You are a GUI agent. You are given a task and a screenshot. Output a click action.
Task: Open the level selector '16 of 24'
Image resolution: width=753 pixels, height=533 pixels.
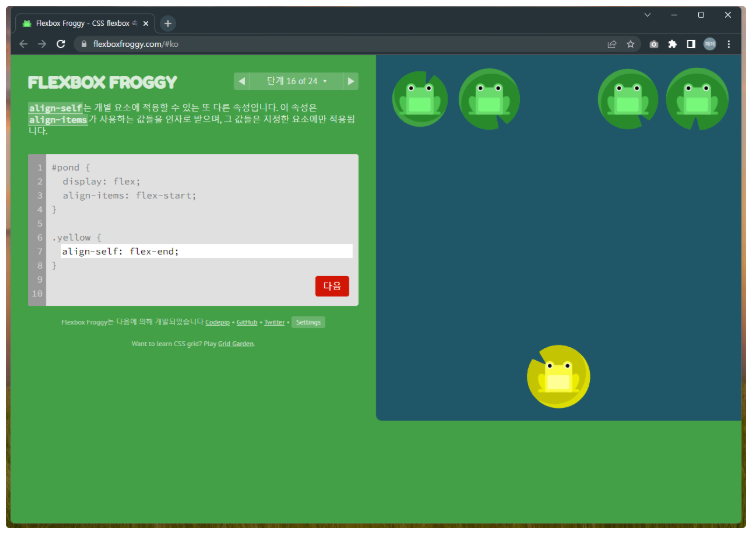pos(296,81)
